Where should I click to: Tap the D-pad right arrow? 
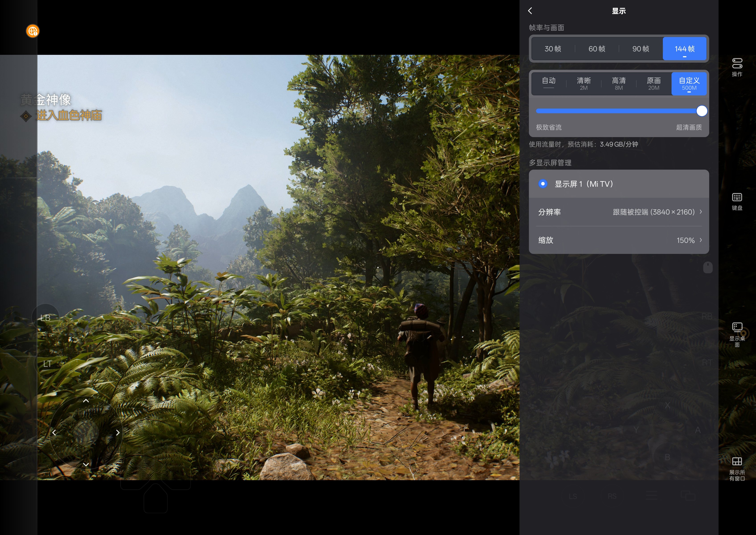click(118, 432)
